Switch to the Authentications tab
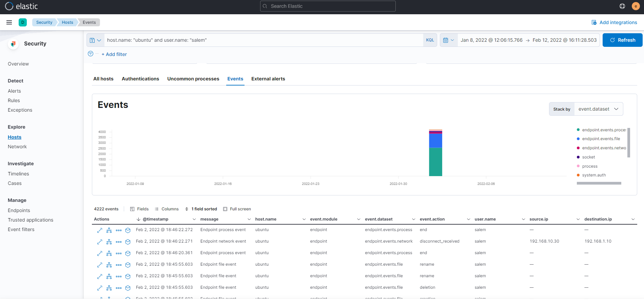Image resolution: width=644 pixels, height=303 pixels. click(140, 79)
